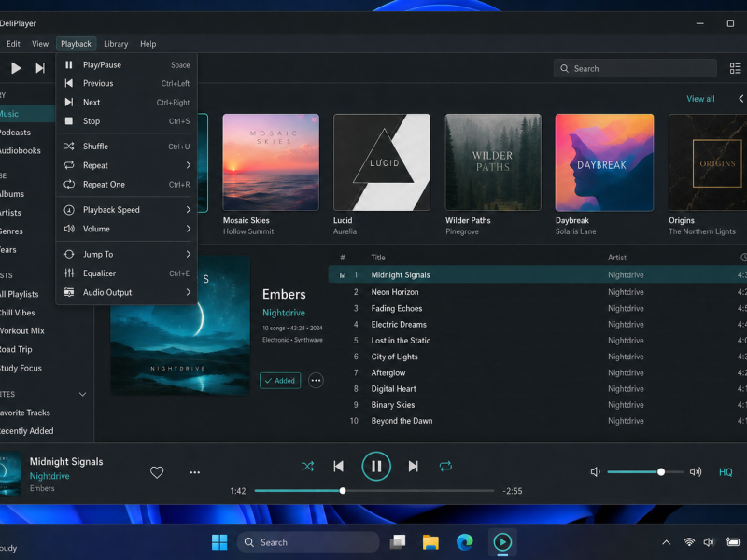Screen dimensions: 747x560
Task: Expand the Jump To submenu
Action: tap(127, 254)
